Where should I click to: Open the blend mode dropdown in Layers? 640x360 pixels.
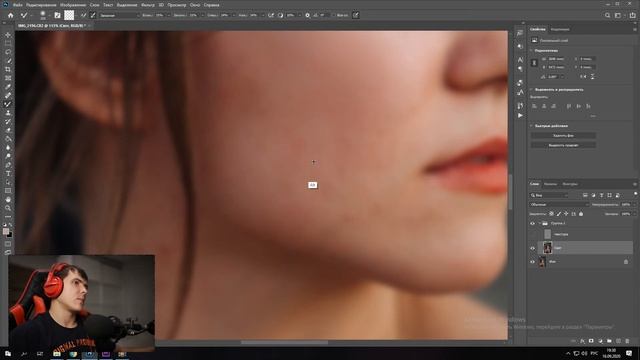[559, 204]
